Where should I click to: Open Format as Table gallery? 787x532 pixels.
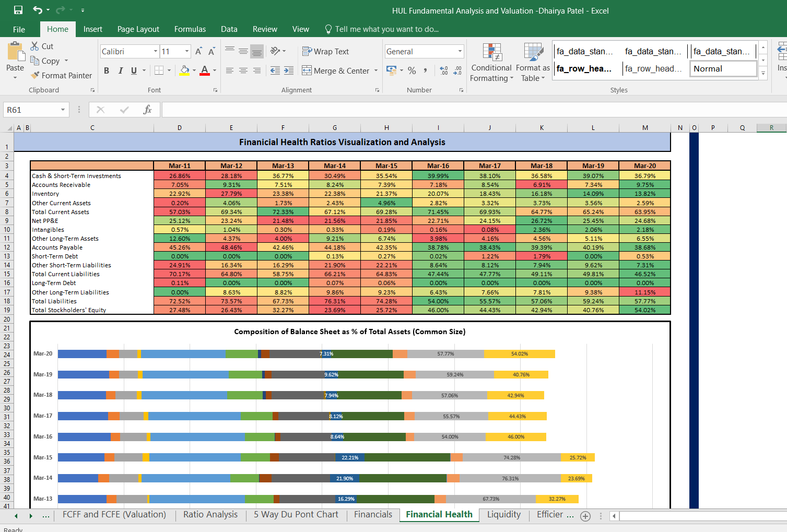(x=533, y=62)
